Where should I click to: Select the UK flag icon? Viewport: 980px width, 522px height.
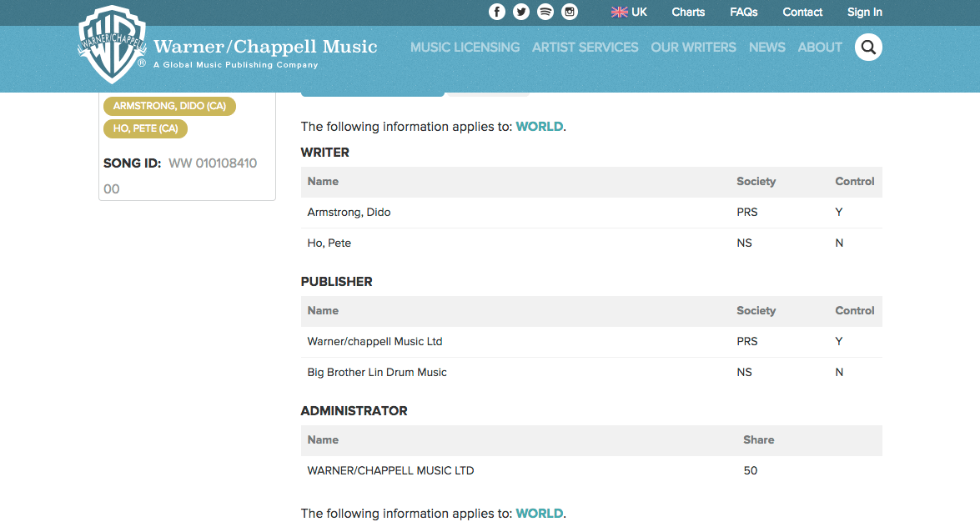(x=619, y=12)
